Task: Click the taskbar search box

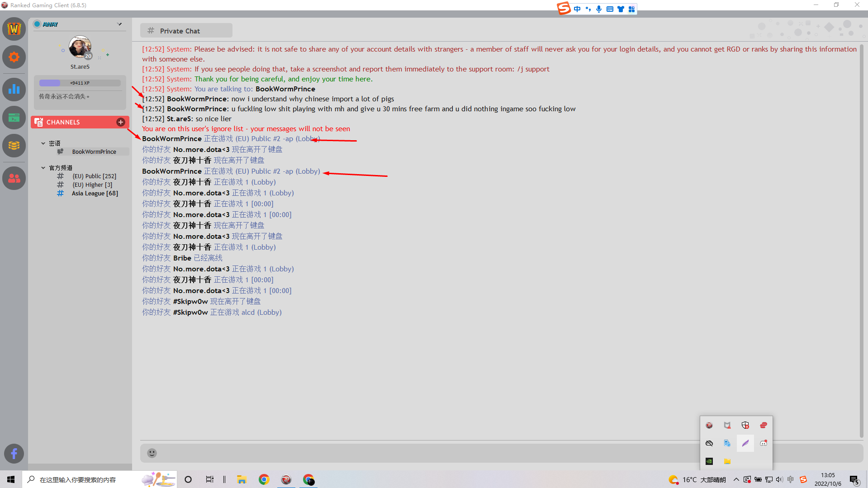Action: [100, 479]
